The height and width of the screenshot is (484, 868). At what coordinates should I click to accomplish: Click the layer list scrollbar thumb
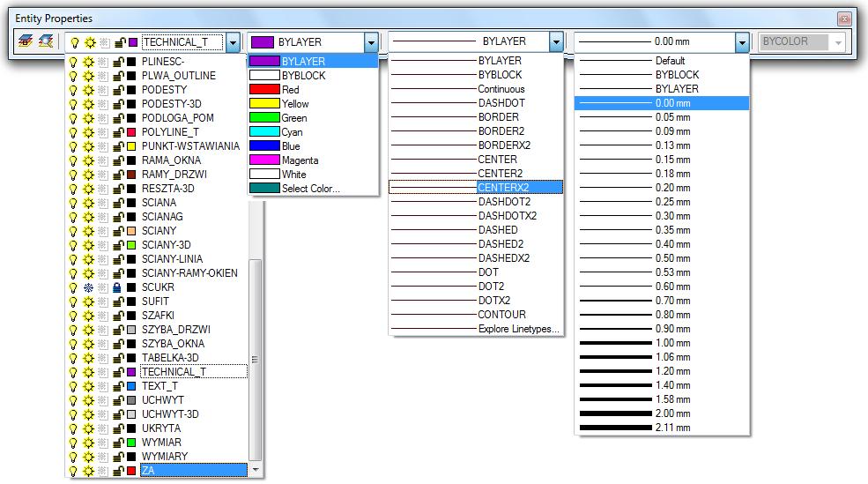click(256, 360)
